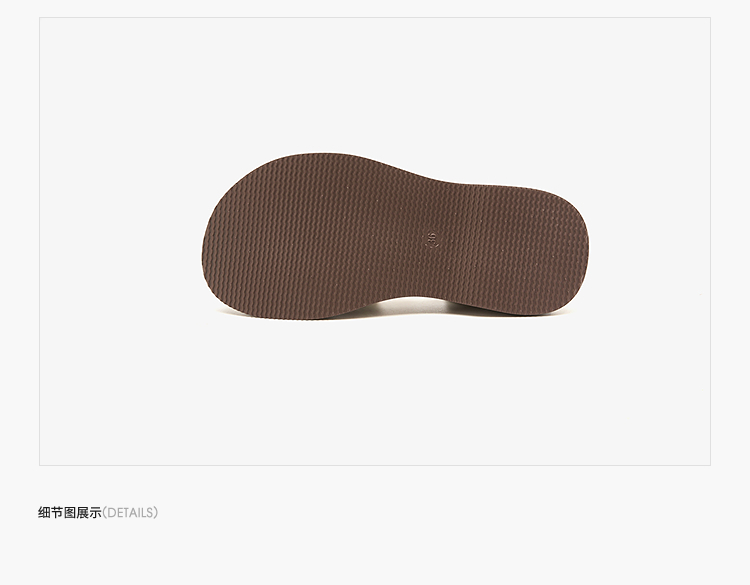Click the circular size stamp on the sole
The width and height of the screenshot is (750, 585).
[430, 240]
